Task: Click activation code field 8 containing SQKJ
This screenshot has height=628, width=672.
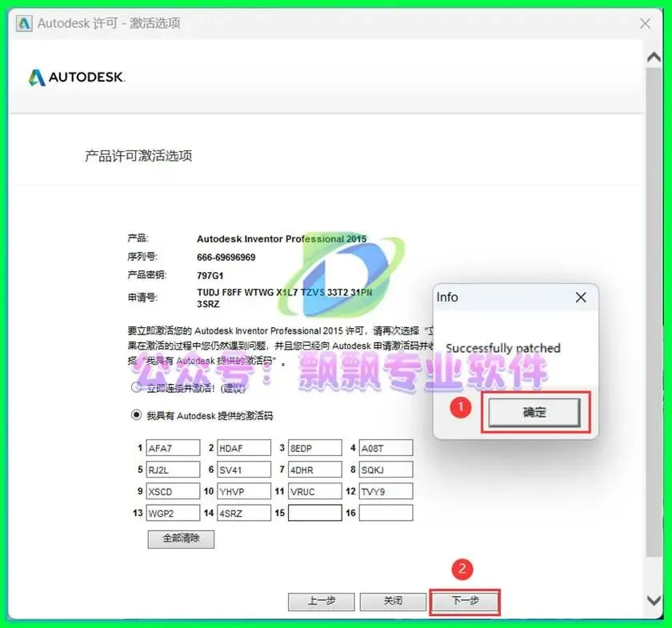Action: (x=386, y=470)
